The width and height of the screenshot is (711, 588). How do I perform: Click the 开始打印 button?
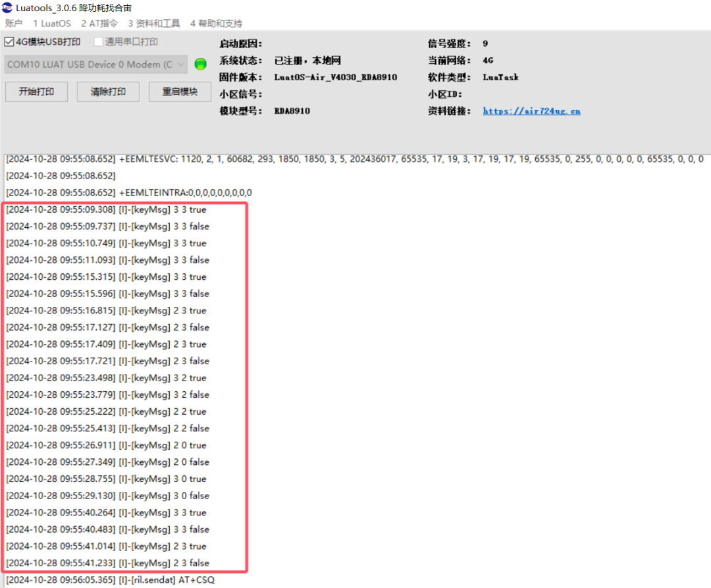[36, 92]
